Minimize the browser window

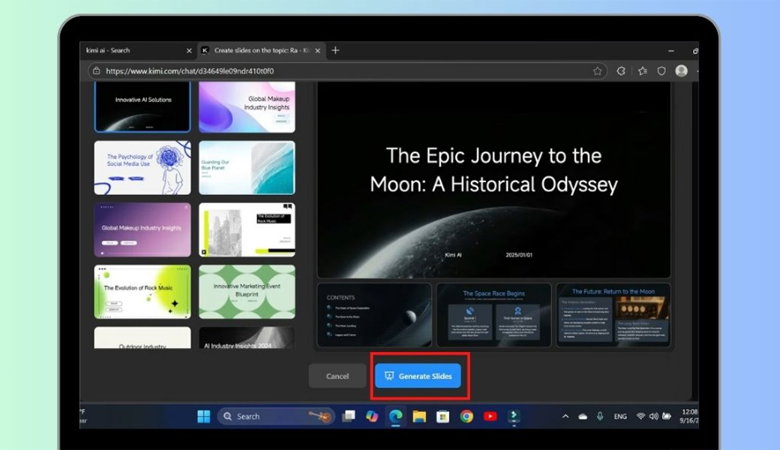[x=671, y=51]
